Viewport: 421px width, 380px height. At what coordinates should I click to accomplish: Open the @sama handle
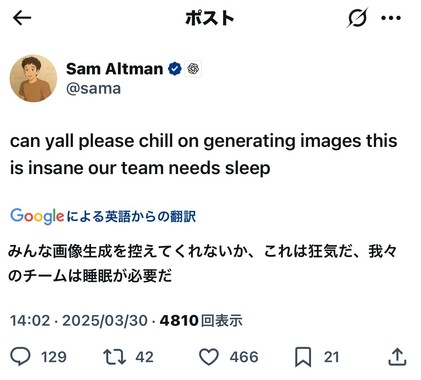click(93, 89)
